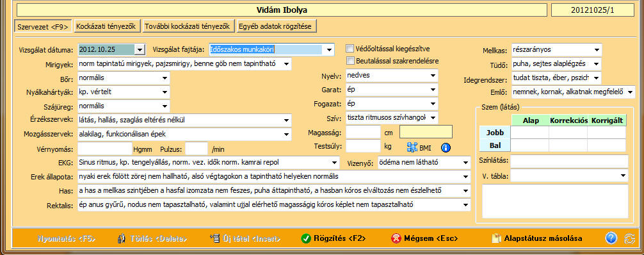The height and width of the screenshot is (255, 644).
Task: Click the Törlés trash icon
Action: click(x=122, y=238)
